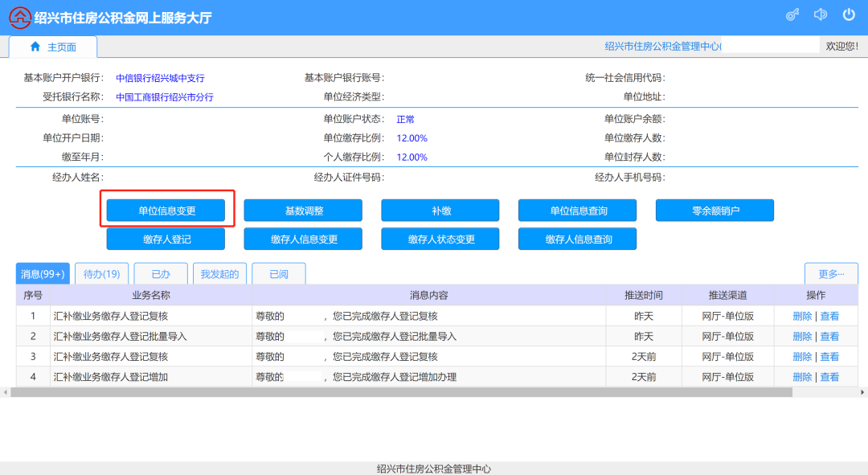Switch to the 待办(19) tab
Screen dimensions: 868x475
[102, 274]
